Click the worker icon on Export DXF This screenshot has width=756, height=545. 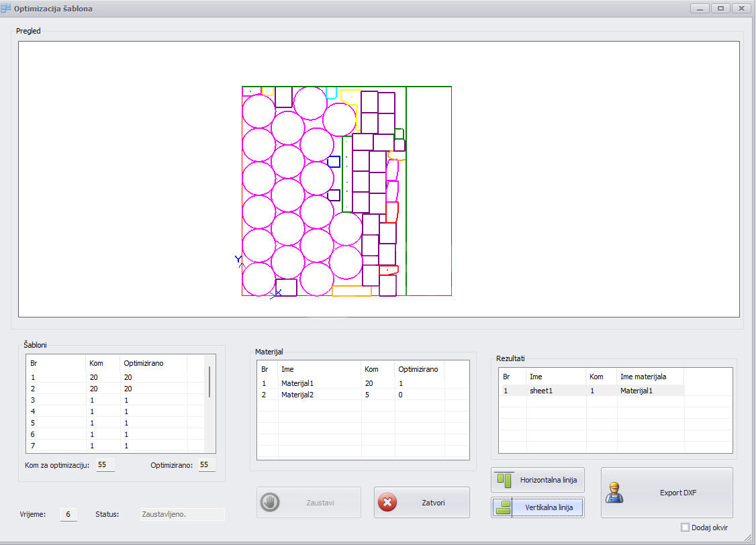[614, 493]
